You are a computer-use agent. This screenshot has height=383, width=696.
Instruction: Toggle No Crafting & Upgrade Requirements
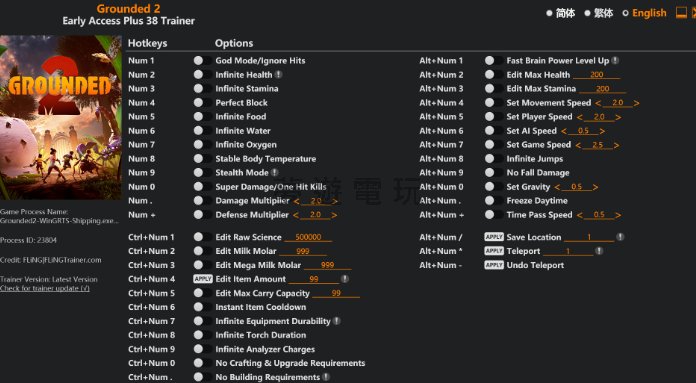[x=202, y=363]
